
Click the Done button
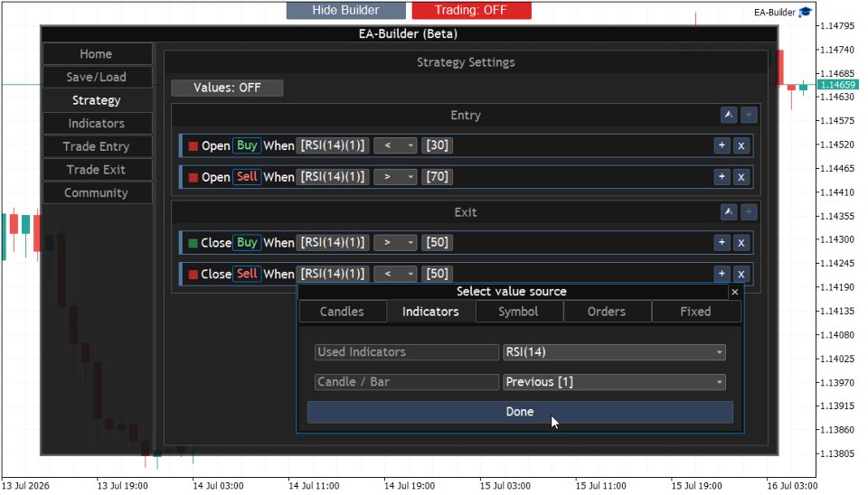tap(520, 412)
